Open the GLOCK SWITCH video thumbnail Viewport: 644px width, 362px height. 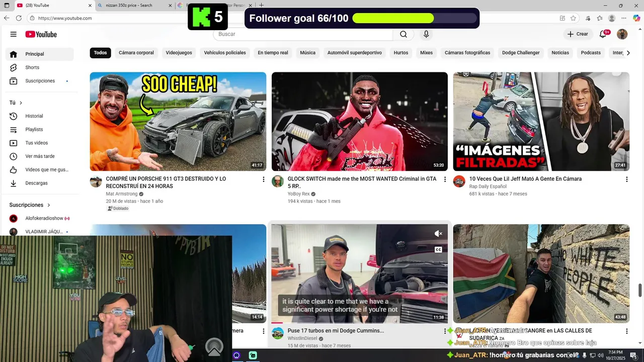(x=360, y=122)
